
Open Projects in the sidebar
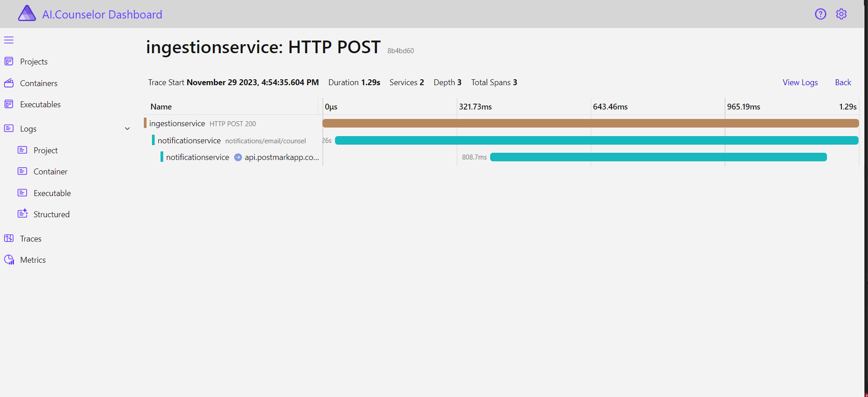click(34, 62)
